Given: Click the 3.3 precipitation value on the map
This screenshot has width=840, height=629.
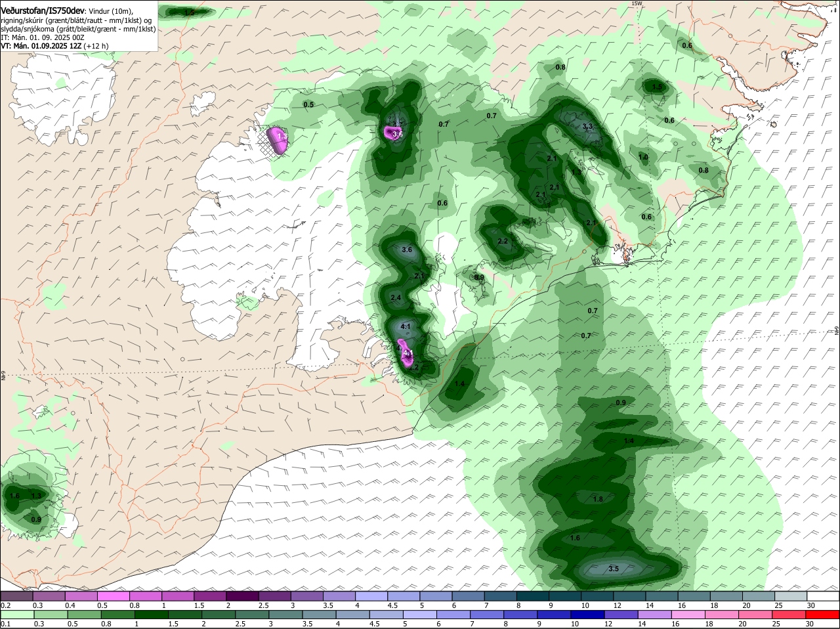Looking at the screenshot, I should [x=588, y=127].
